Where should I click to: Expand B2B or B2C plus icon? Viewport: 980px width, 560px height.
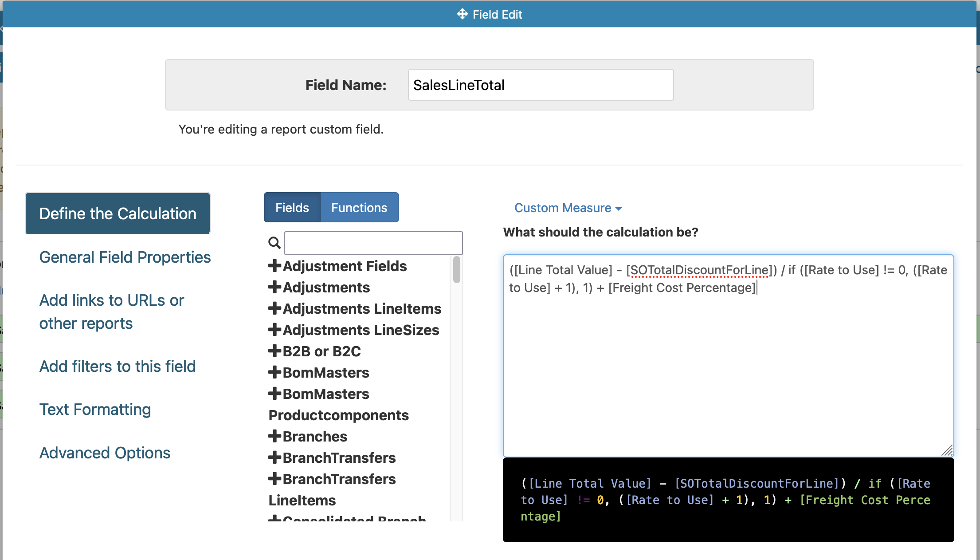click(275, 351)
